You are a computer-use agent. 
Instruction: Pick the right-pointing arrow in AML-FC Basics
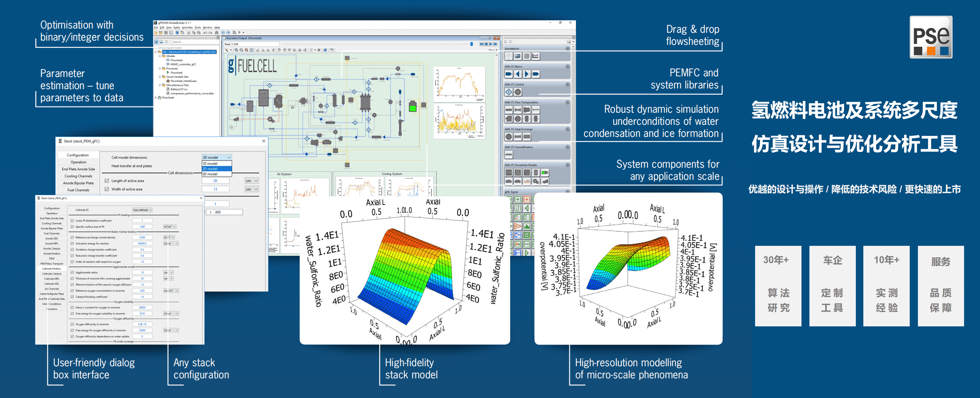pos(527,74)
